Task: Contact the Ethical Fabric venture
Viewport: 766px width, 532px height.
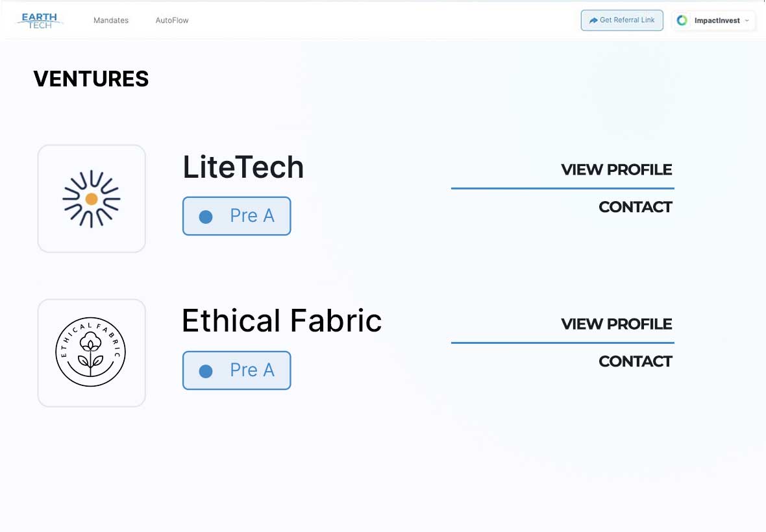Action: coord(635,361)
